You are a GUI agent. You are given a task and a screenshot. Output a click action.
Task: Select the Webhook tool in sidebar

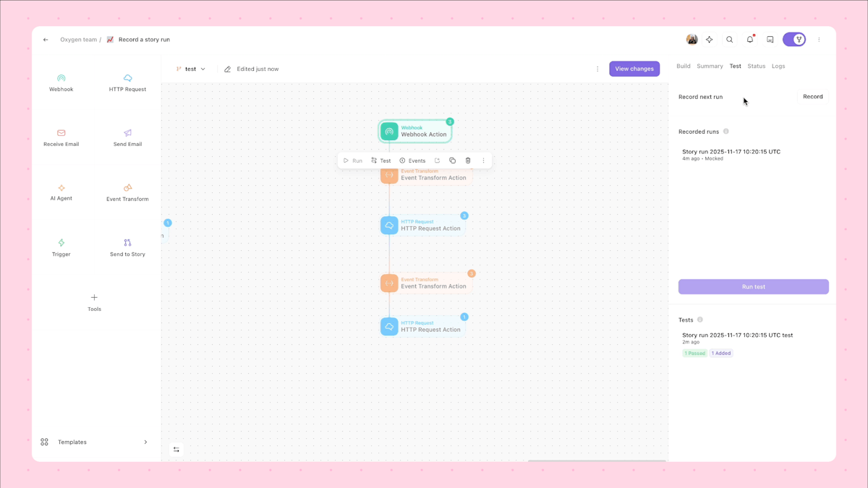click(x=61, y=83)
